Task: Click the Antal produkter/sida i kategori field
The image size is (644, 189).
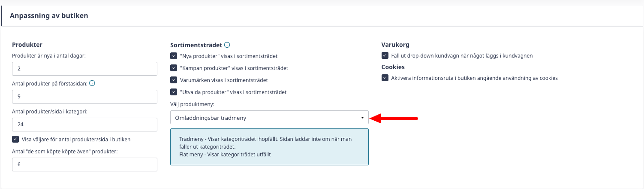Action: 84,125
